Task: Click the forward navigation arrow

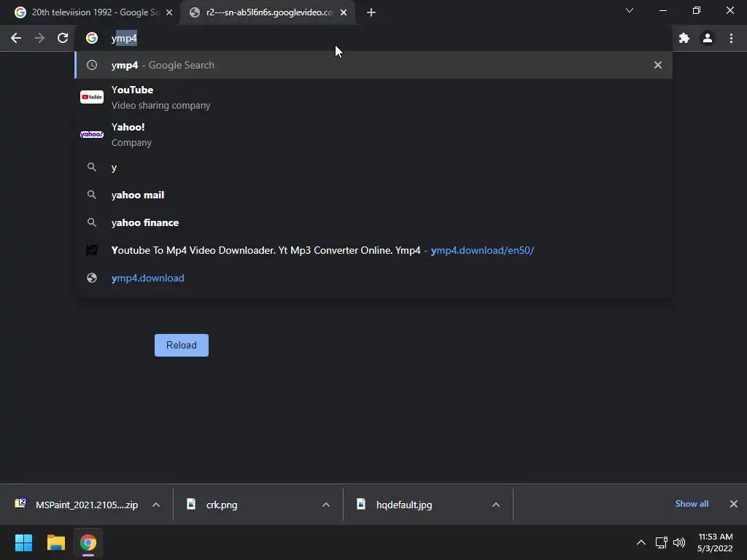Action: [x=39, y=38]
